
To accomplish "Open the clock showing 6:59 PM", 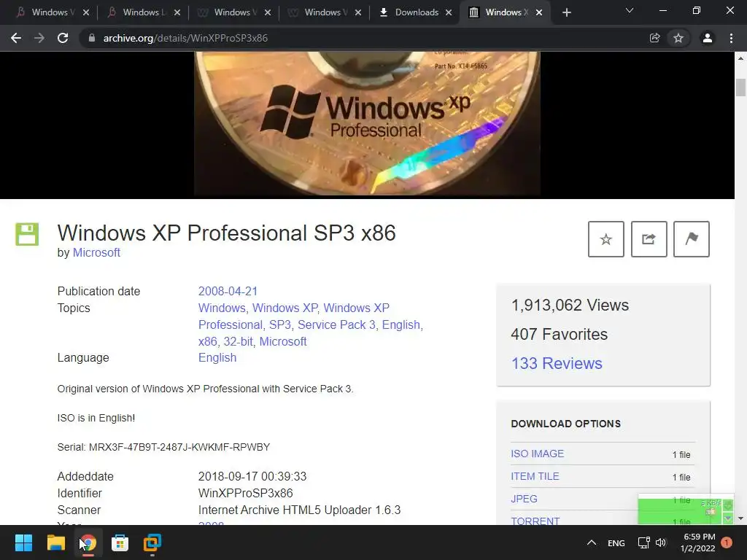I will tap(698, 542).
